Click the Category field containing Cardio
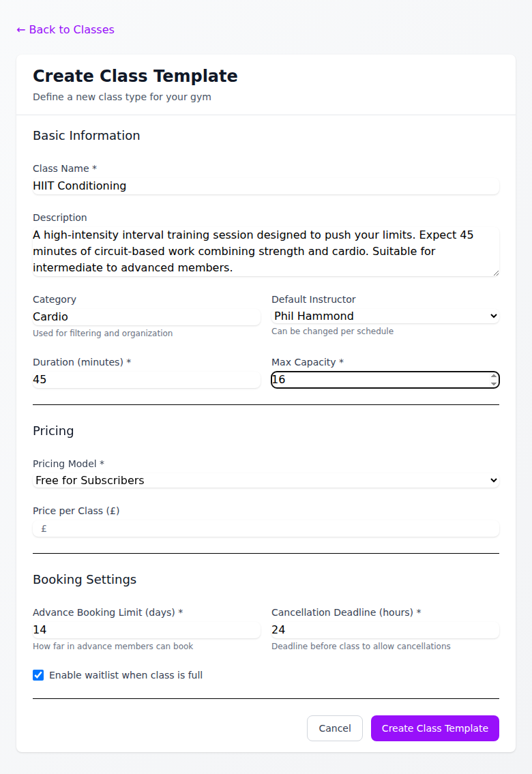 click(146, 316)
